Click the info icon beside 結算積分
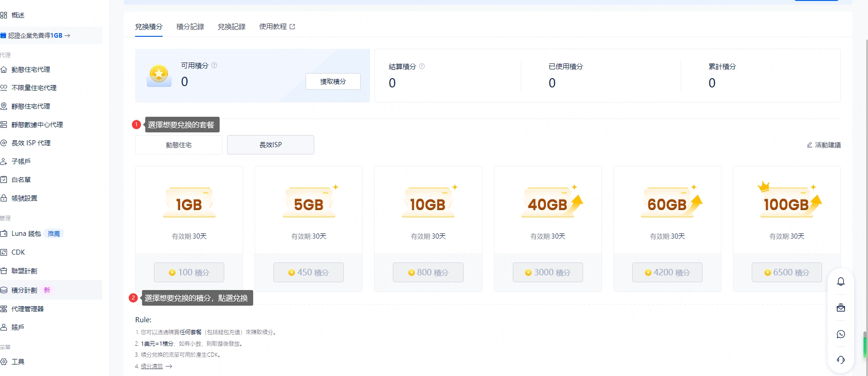868x376 pixels. coord(422,66)
